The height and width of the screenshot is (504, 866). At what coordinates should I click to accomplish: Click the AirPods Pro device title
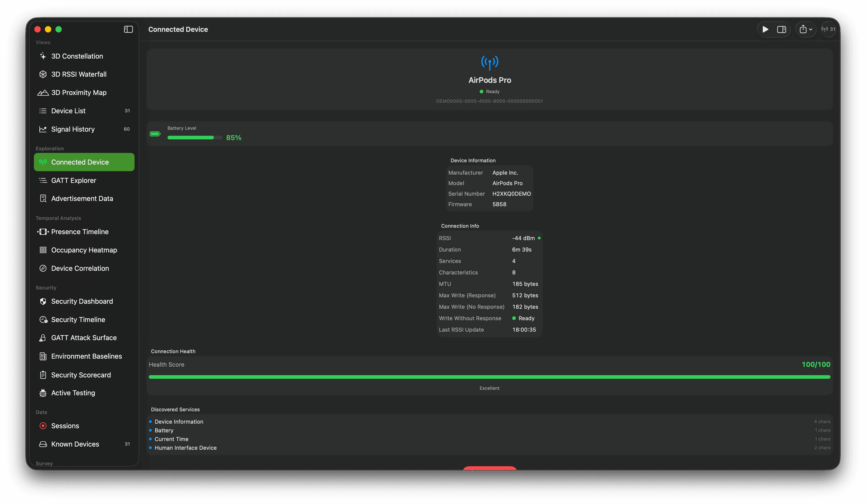489,80
